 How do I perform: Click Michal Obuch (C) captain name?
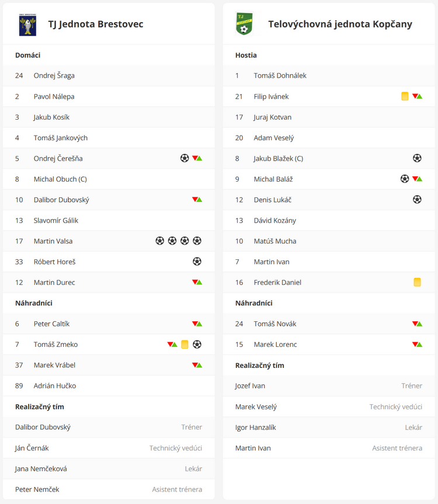[60, 179]
